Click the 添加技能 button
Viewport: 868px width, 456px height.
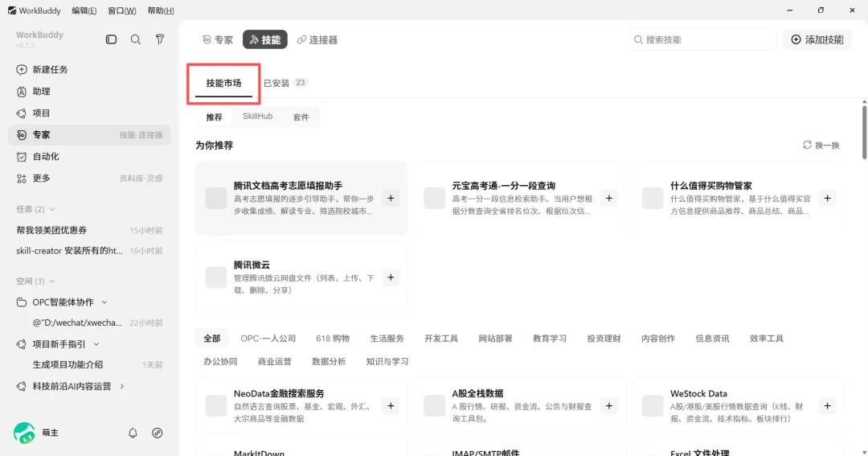click(817, 39)
